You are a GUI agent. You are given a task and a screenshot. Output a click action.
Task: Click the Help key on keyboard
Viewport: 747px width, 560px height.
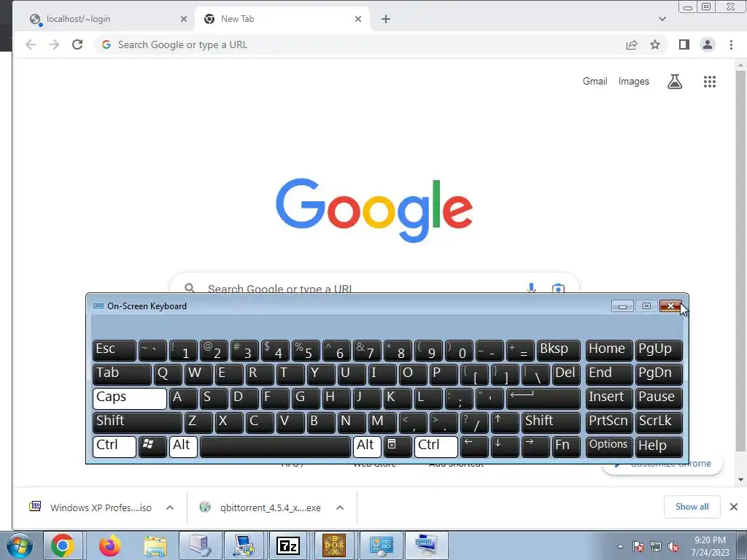point(659,446)
